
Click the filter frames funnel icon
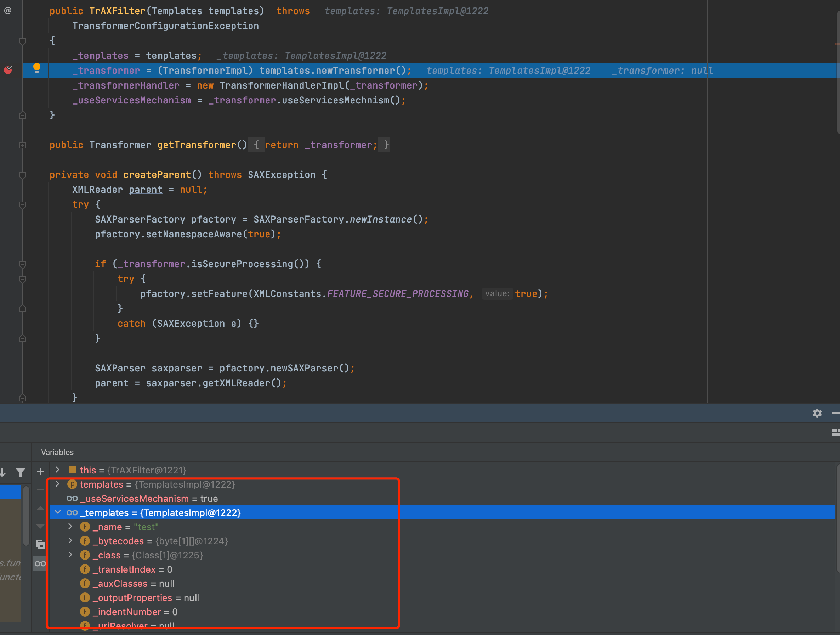(x=21, y=472)
